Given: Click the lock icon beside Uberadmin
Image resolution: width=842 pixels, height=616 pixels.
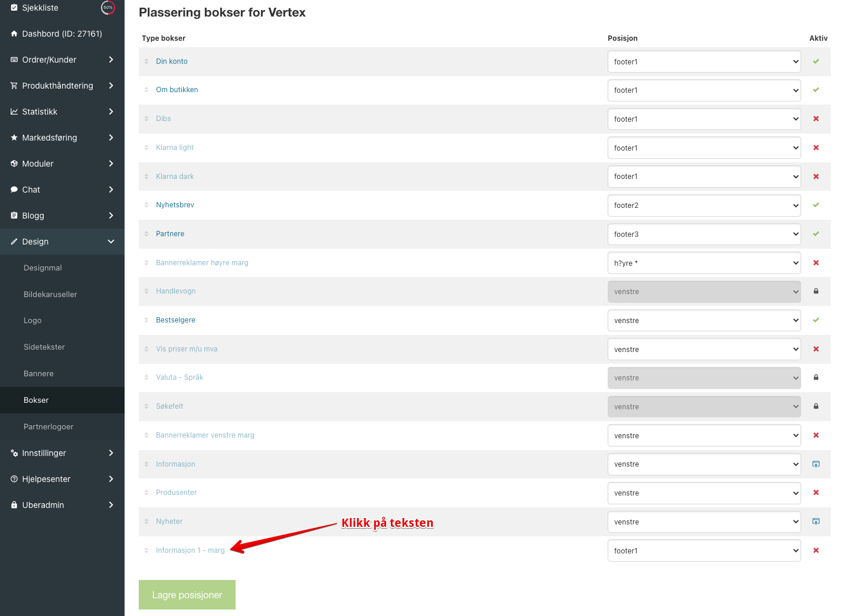Looking at the screenshot, I should [14, 505].
